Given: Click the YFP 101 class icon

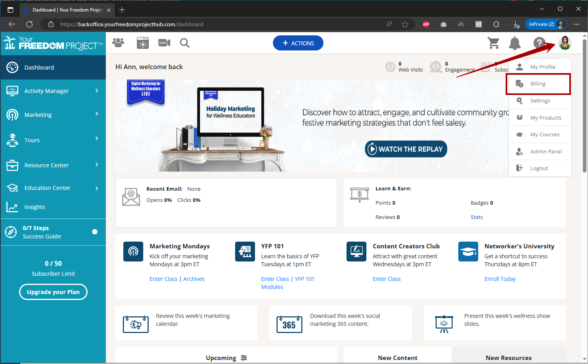Looking at the screenshot, I should 245,252.
